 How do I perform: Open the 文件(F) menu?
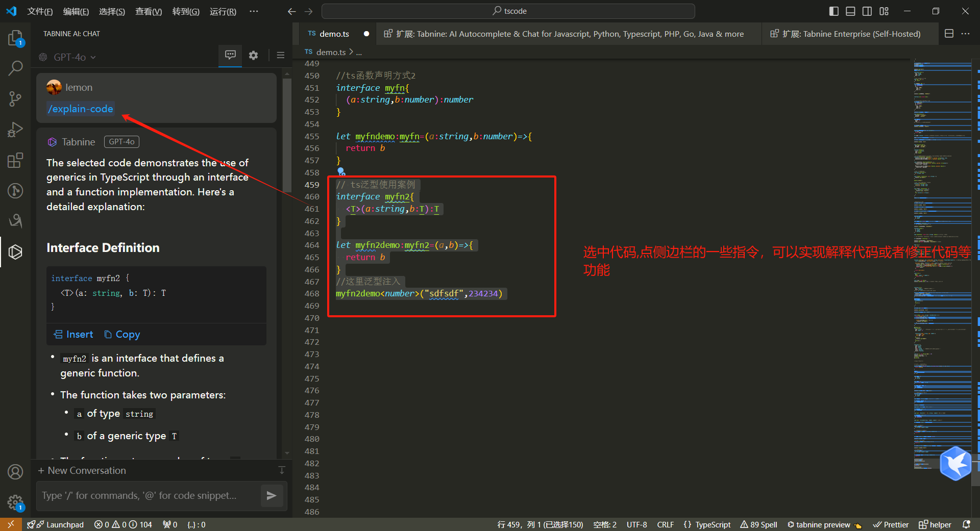click(x=40, y=11)
